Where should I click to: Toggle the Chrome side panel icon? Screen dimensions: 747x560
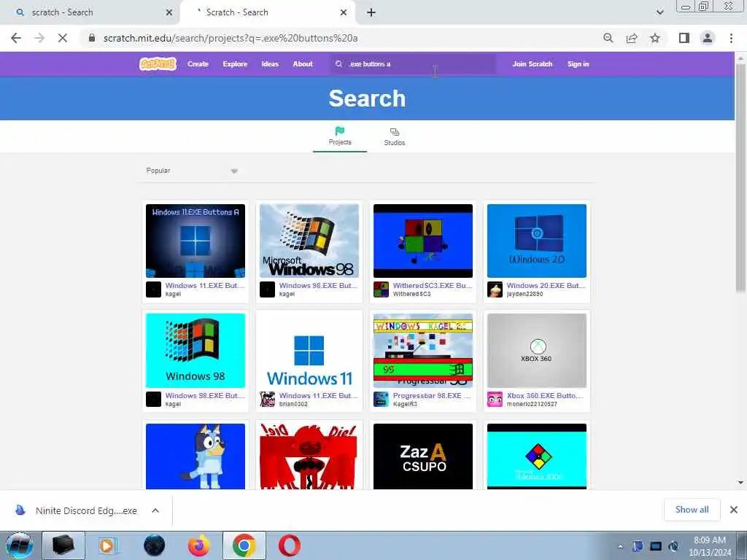click(684, 38)
